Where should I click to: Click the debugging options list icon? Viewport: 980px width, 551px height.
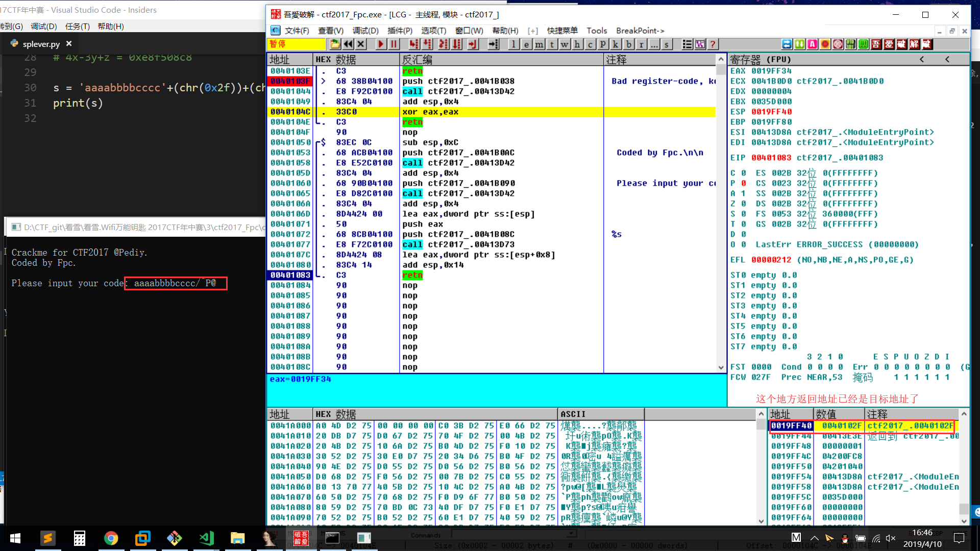pos(687,44)
